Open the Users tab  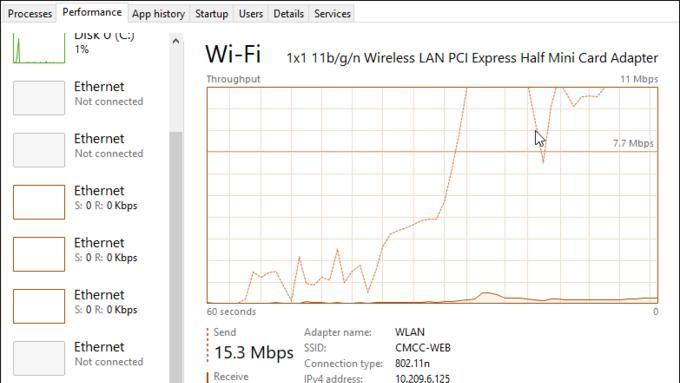coord(251,14)
